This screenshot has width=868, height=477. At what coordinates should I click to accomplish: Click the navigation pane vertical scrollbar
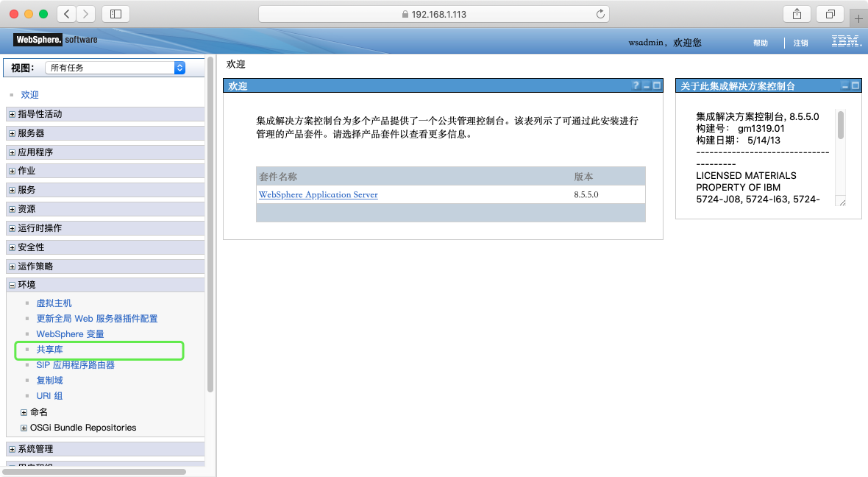[210, 225]
